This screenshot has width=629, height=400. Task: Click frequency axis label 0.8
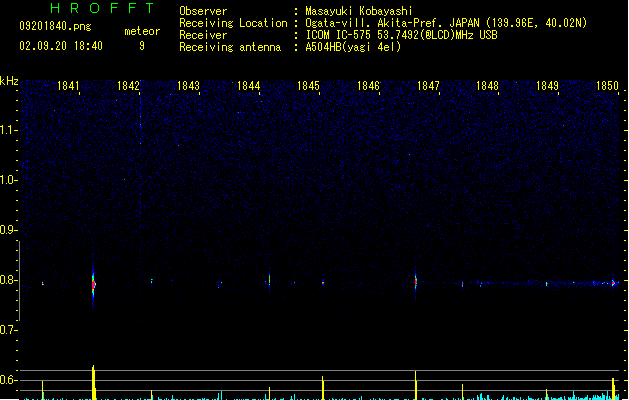(8, 280)
